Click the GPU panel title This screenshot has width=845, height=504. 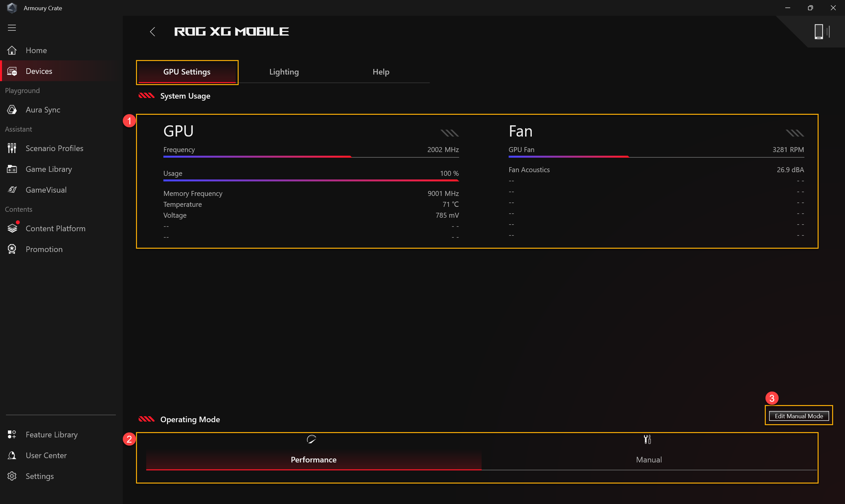click(x=178, y=131)
